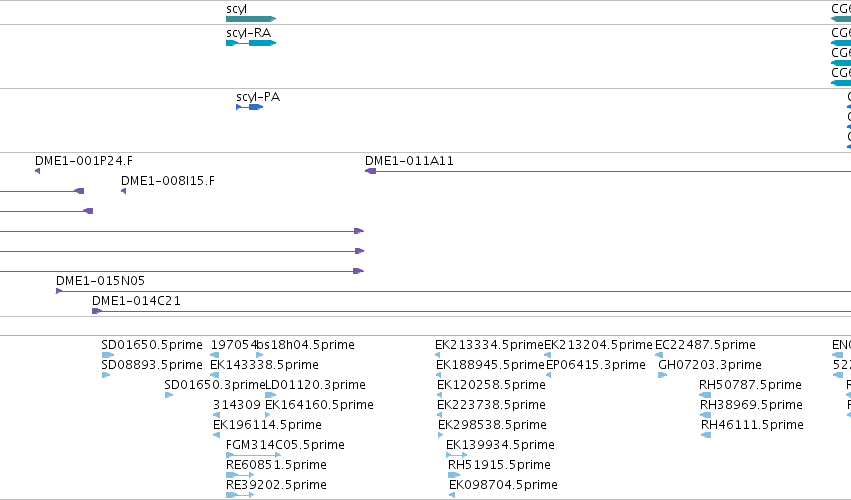
Task: Click the EK213204.5prime label
Action: pyautogui.click(x=598, y=345)
